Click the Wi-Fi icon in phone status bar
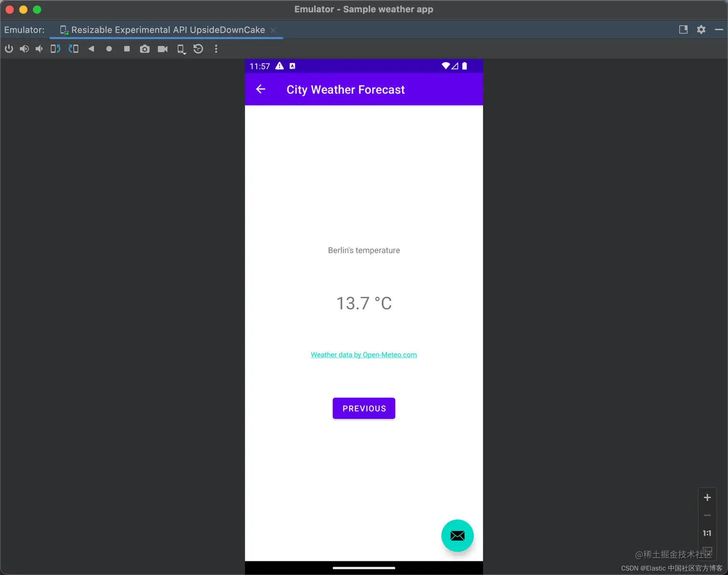The height and width of the screenshot is (575, 728). click(x=446, y=66)
